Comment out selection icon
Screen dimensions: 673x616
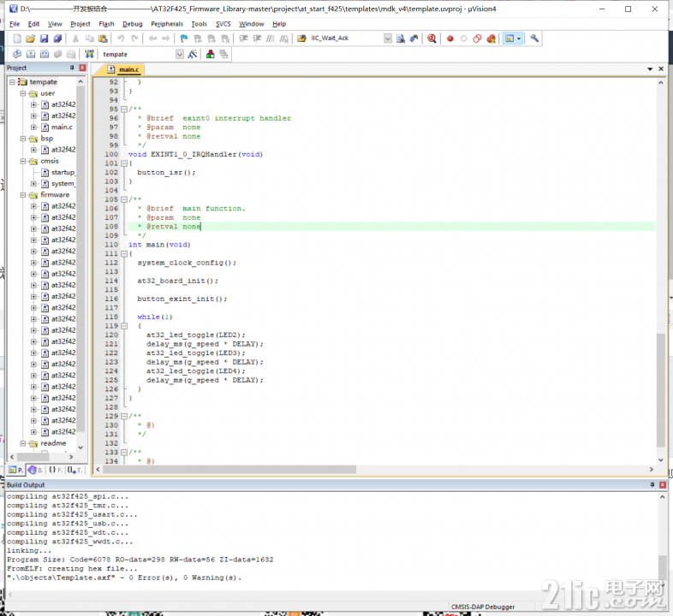click(x=271, y=38)
